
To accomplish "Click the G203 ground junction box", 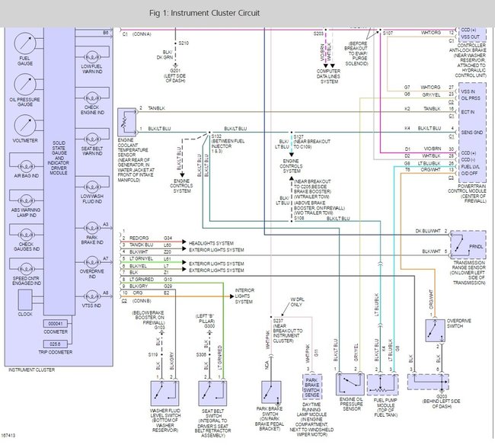I will pos(428,382).
